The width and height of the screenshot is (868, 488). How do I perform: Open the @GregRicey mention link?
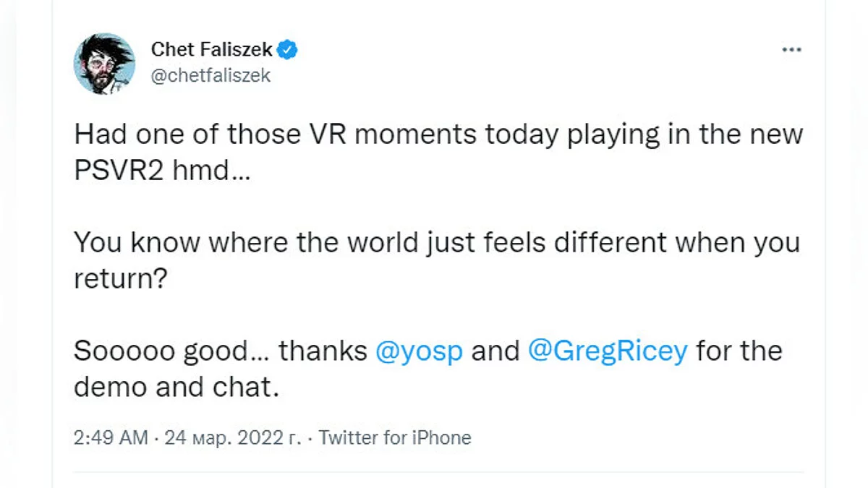608,351
